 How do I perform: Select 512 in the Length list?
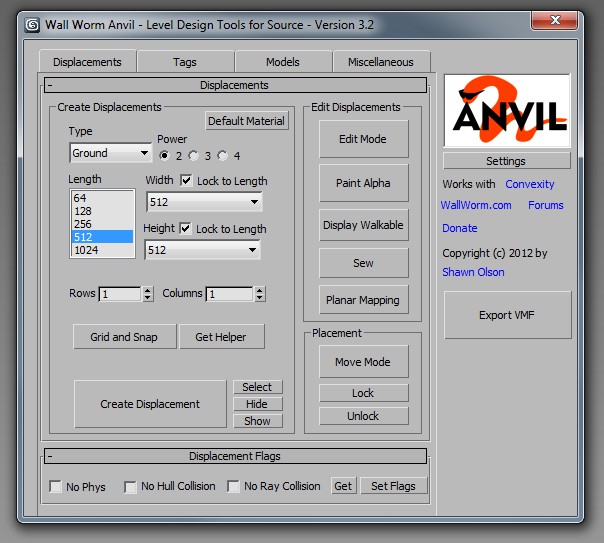[x=102, y=237]
